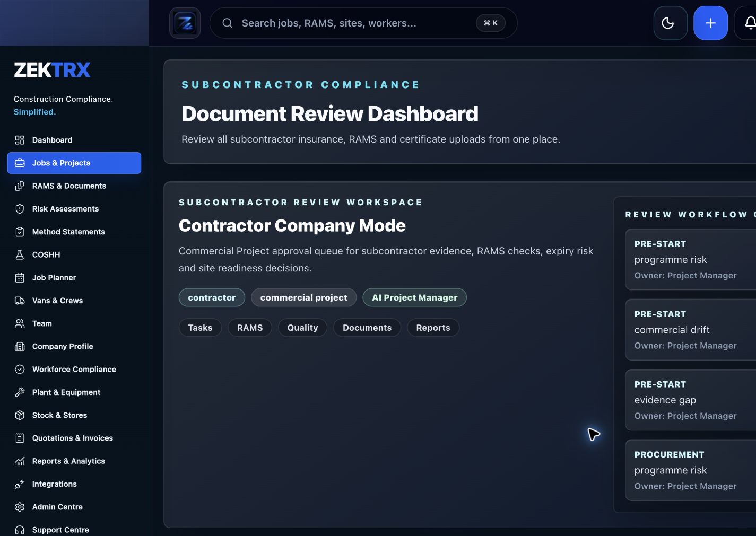Click the Admin Centre gear icon

point(20,507)
